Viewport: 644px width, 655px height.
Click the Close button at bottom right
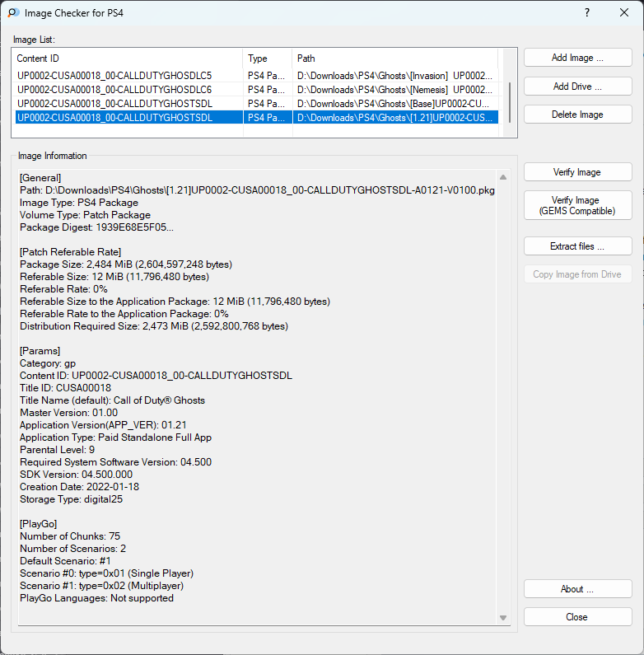click(577, 617)
